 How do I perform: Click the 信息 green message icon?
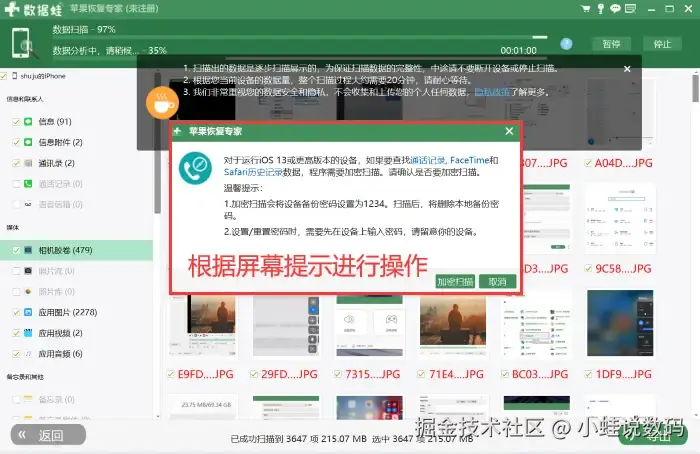pos(28,121)
